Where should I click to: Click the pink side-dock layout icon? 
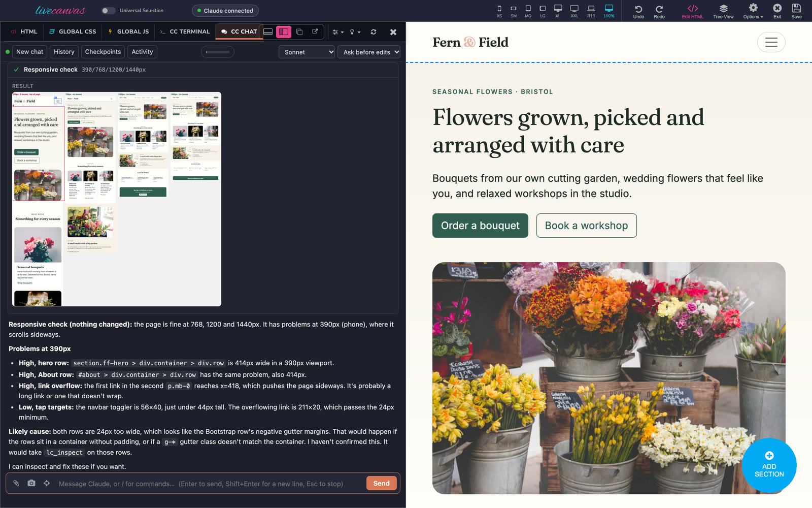(284, 31)
